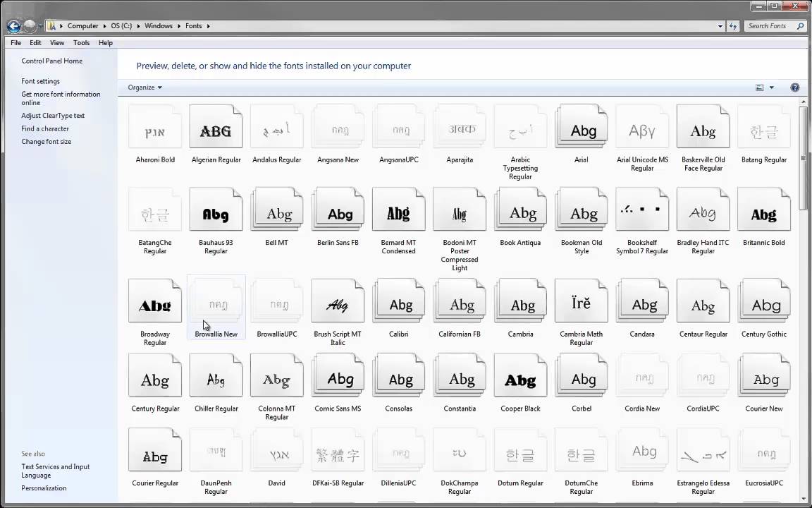Select the Candara font label

tap(642, 334)
